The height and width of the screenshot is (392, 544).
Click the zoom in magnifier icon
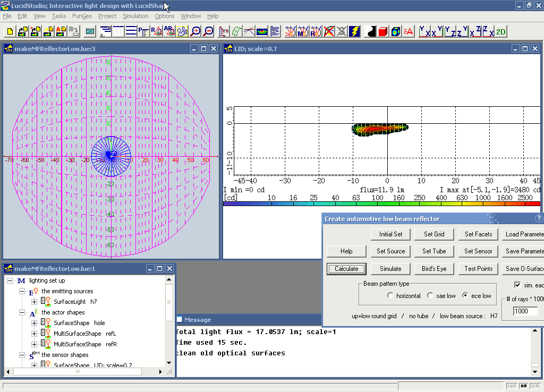click(195, 31)
